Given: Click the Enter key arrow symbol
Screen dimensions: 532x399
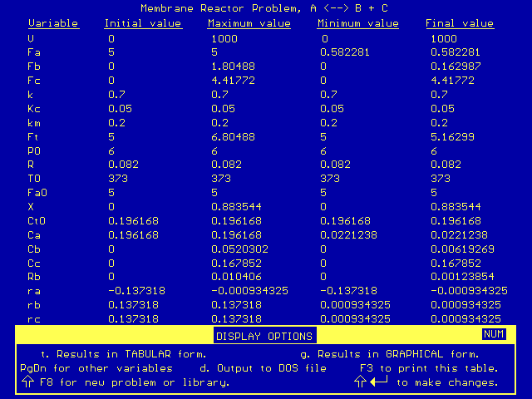Looking at the screenshot, I should 378,382.
